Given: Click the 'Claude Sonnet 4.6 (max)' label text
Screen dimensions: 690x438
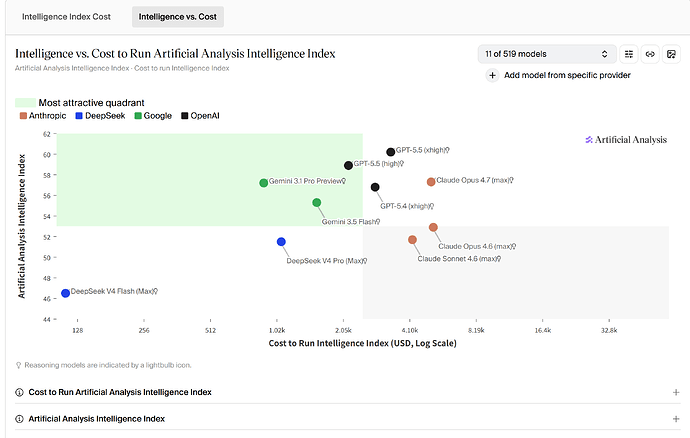Looking at the screenshot, I should pos(457,258).
